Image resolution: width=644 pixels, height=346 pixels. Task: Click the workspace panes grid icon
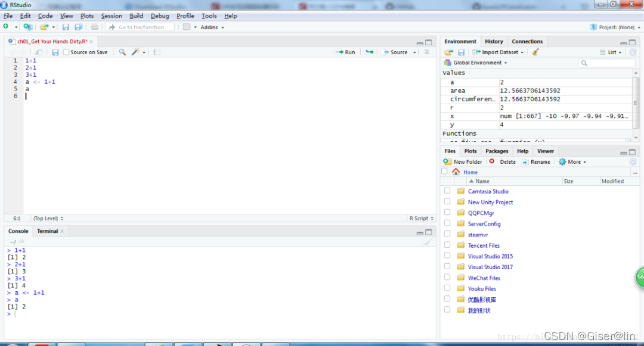pos(187,27)
